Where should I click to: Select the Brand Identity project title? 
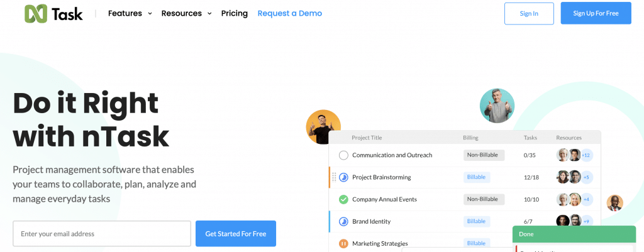[x=371, y=222]
